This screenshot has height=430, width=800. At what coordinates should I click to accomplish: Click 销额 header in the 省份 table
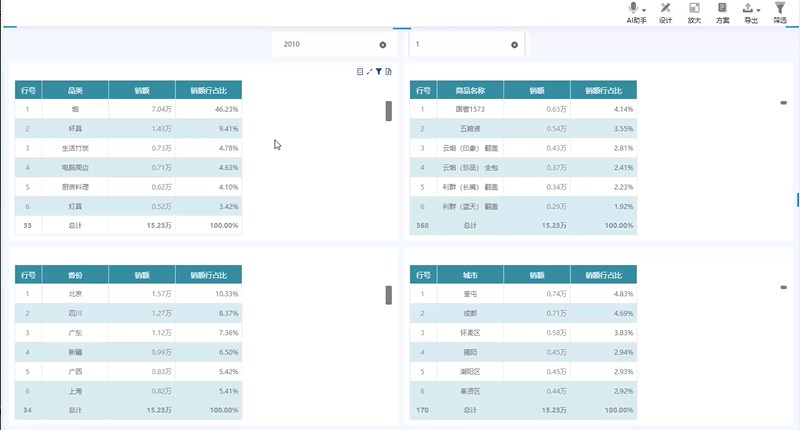click(142, 275)
